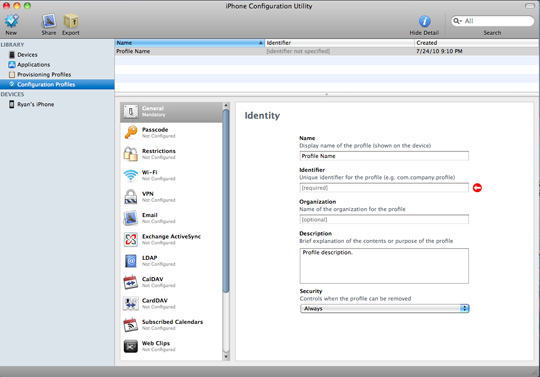
Task: Click the optional Organization field
Action: point(384,219)
